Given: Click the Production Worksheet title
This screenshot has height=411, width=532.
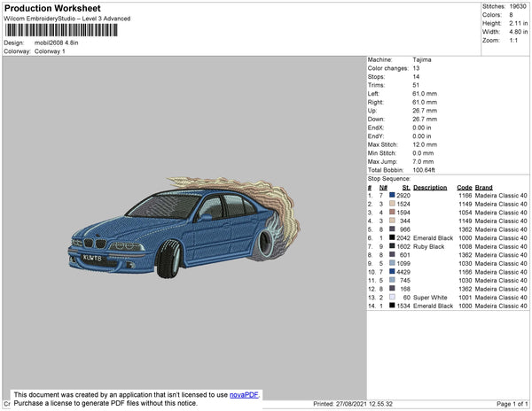Looking at the screenshot, I should [x=51, y=9].
